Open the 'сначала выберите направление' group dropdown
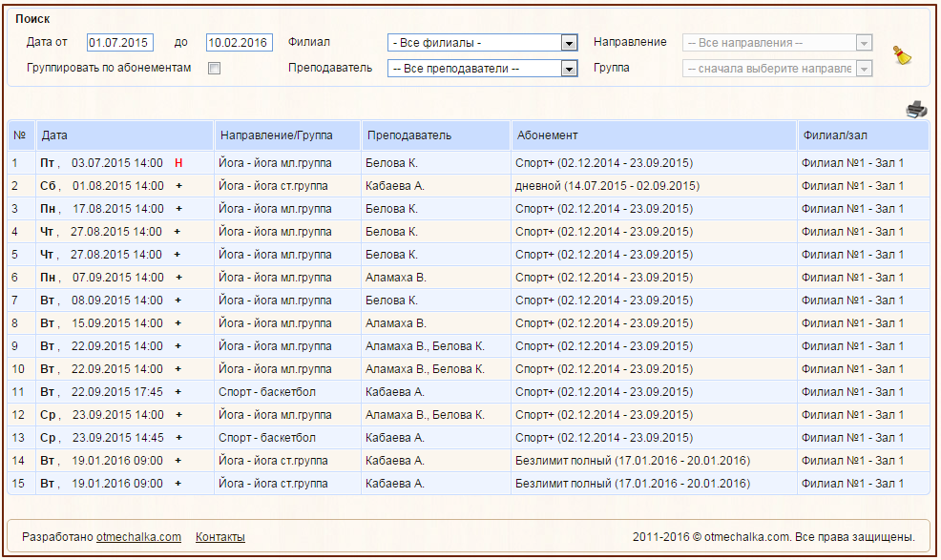The height and width of the screenshot is (560, 941). [x=777, y=69]
